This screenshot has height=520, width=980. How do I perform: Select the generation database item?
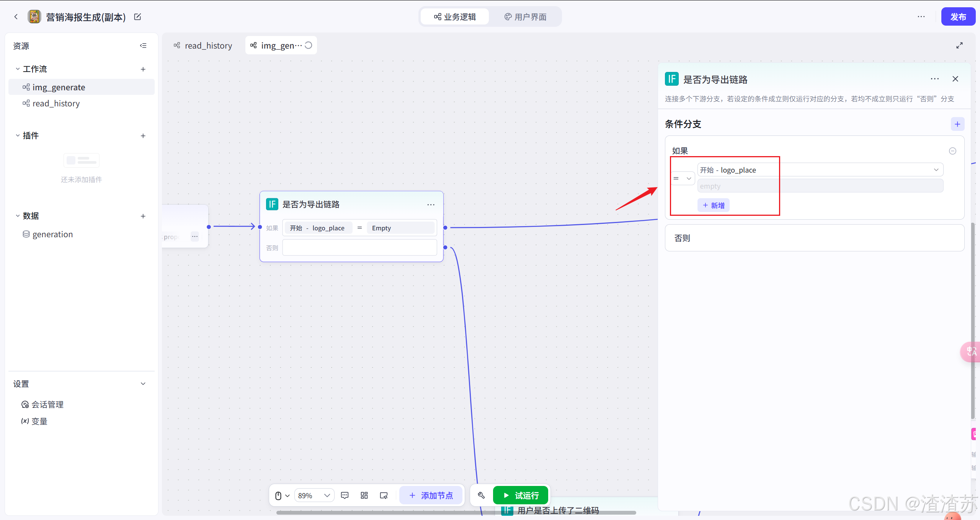click(52, 234)
